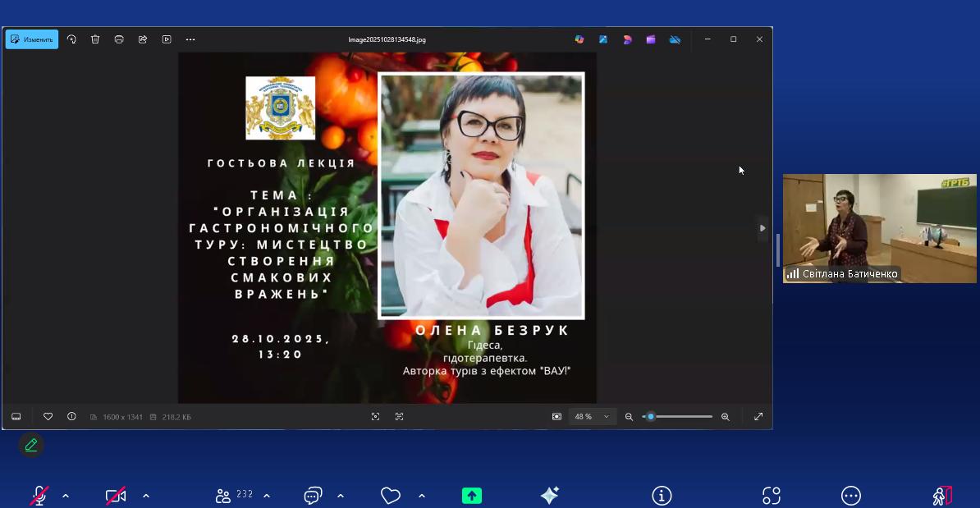This screenshot has height=508, width=980.
Task: Close the Photos viewer window
Action: click(x=759, y=39)
